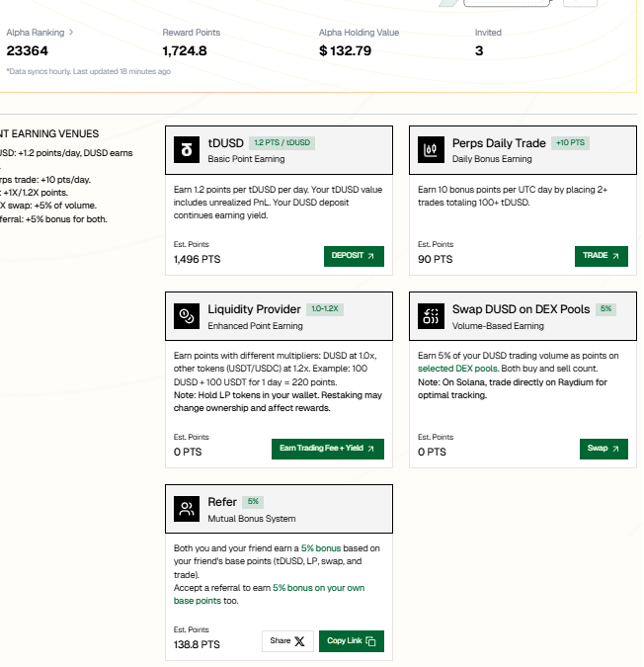The image size is (644, 667).
Task: Click the Swap DUSD pools icon
Action: pos(431,316)
